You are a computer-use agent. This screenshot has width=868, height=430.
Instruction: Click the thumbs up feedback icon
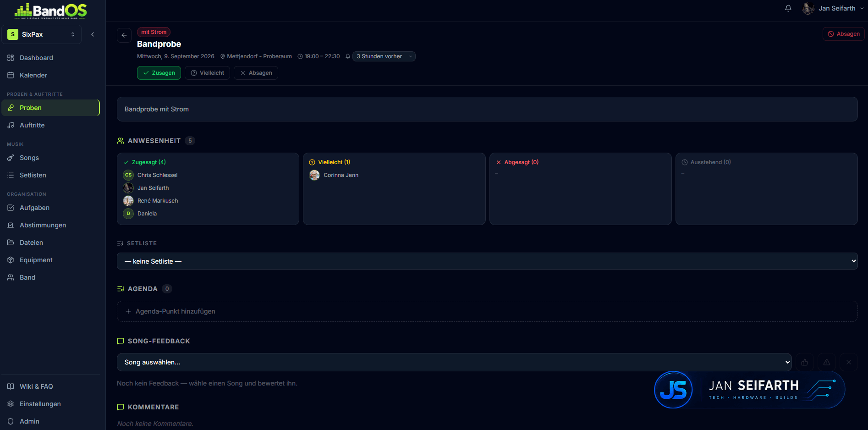coord(805,362)
